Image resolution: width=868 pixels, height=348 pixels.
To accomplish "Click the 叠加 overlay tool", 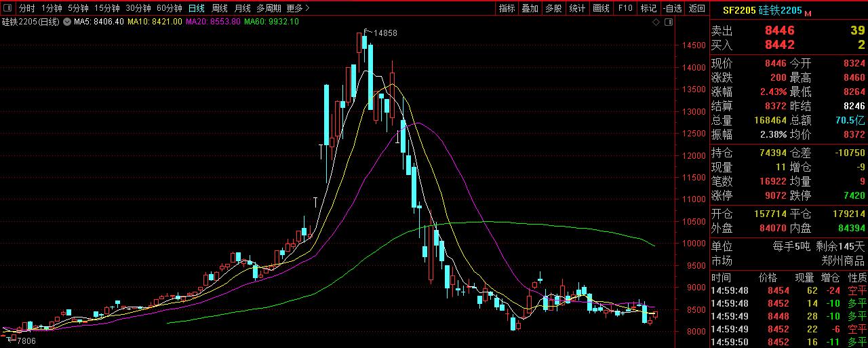I will 530,8.
